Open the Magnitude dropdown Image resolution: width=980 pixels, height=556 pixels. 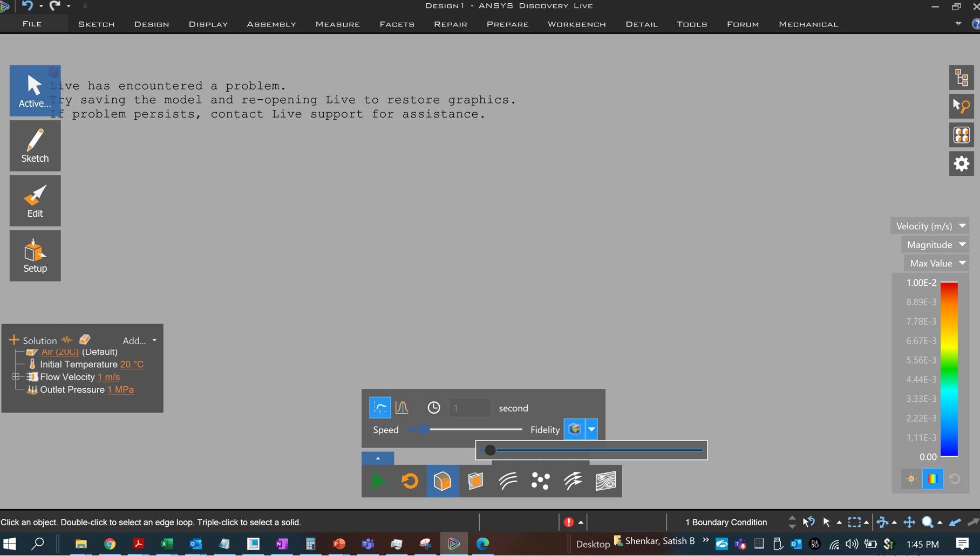tap(935, 244)
